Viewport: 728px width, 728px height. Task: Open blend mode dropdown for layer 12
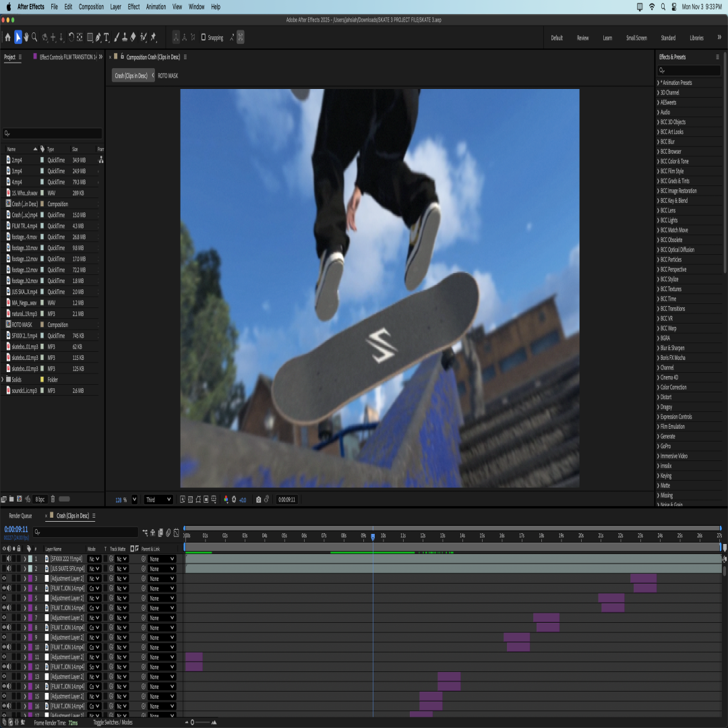(94, 667)
